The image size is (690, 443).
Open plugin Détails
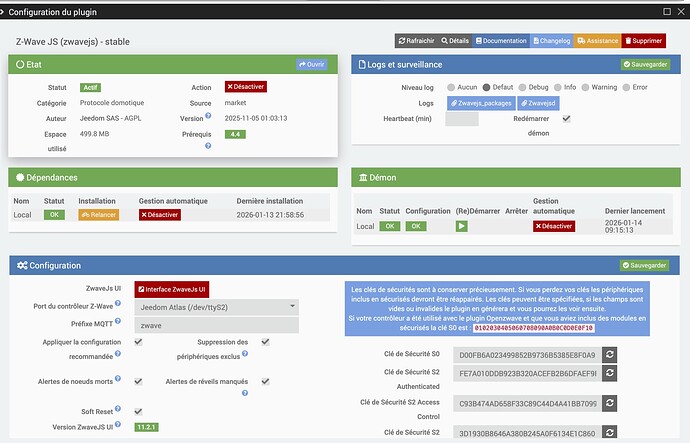tap(455, 41)
